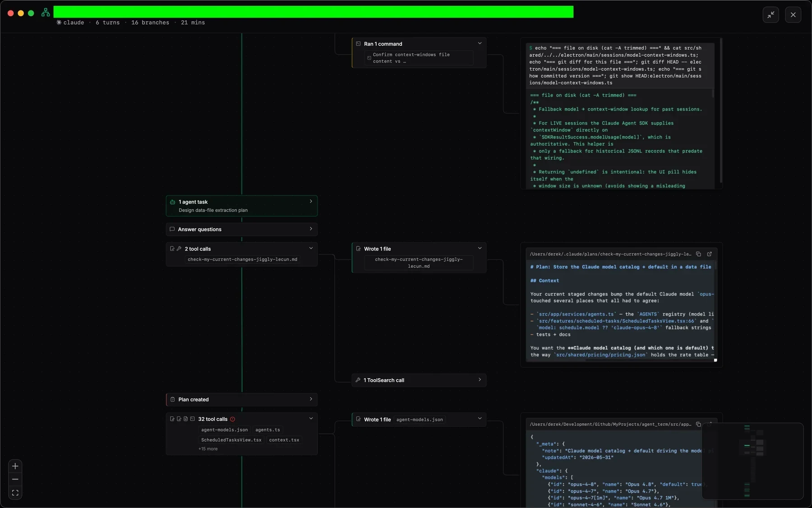Collapse the Ran 1 command node
Screen dimensions: 812x508
pyautogui.click(x=480, y=43)
